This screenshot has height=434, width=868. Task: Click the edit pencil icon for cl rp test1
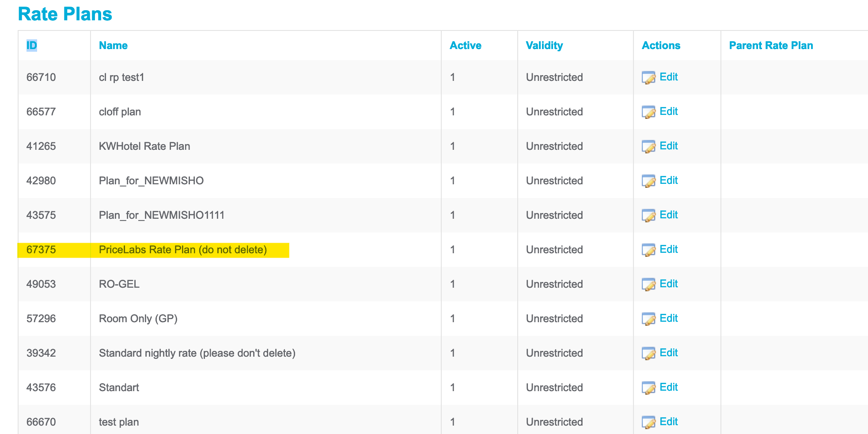tap(648, 77)
